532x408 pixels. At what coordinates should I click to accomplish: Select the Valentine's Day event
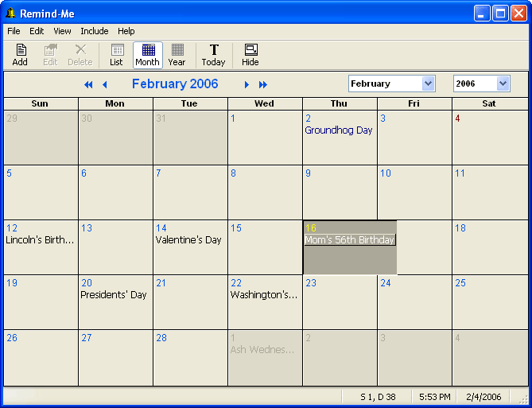(x=188, y=240)
